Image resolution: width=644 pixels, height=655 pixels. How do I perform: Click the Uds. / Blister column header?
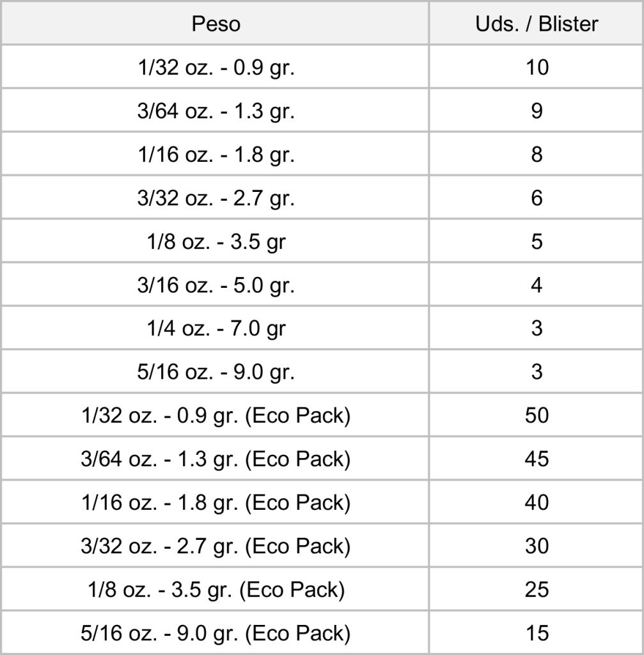click(537, 24)
